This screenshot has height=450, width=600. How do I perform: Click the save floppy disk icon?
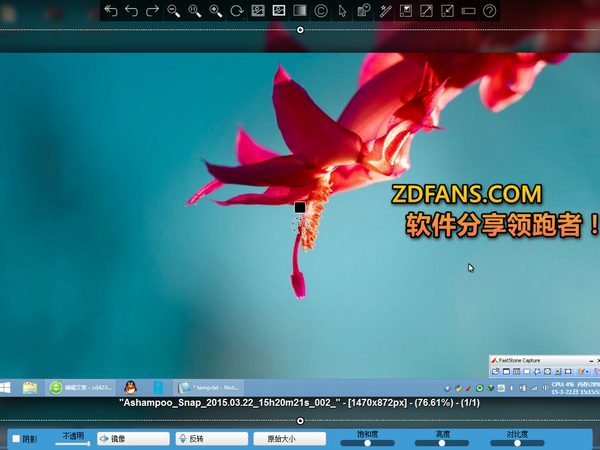406,11
